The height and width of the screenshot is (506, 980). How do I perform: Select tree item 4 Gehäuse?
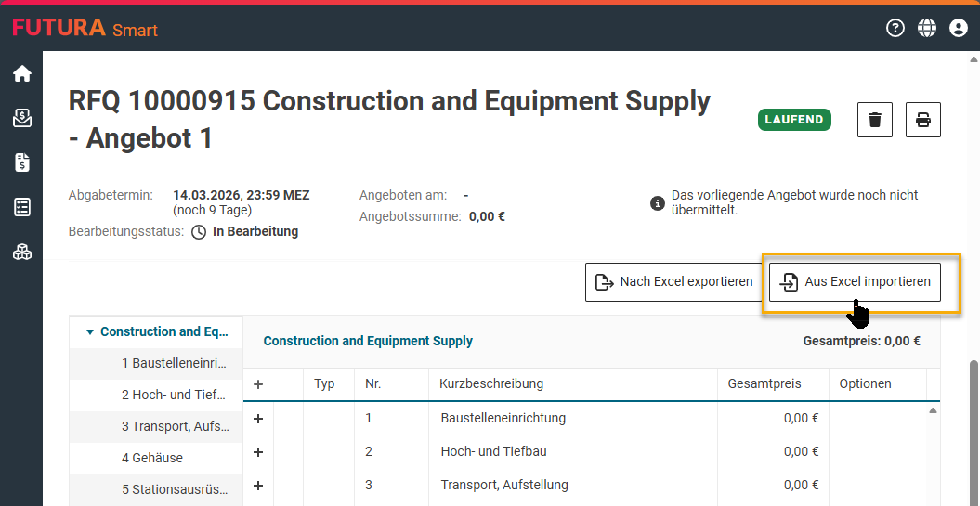tap(152, 458)
